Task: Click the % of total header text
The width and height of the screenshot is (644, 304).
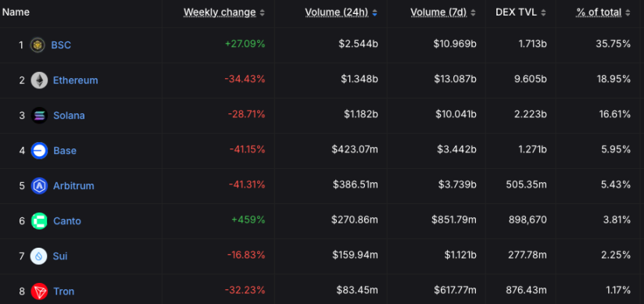Action: (599, 13)
